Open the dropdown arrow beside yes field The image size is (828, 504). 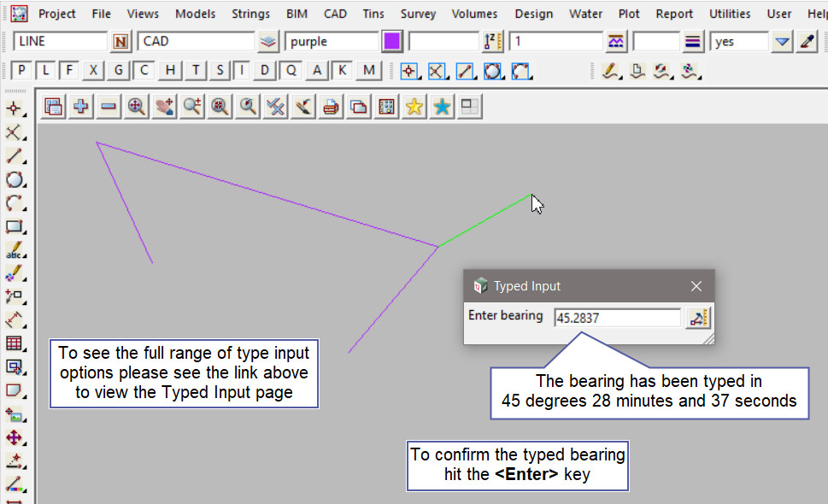[x=782, y=42]
